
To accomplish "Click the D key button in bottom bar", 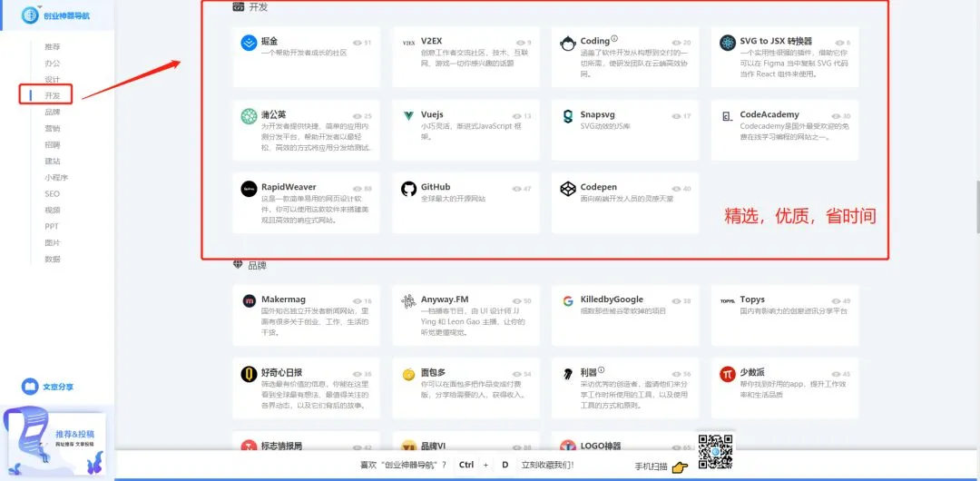I will pyautogui.click(x=505, y=465).
